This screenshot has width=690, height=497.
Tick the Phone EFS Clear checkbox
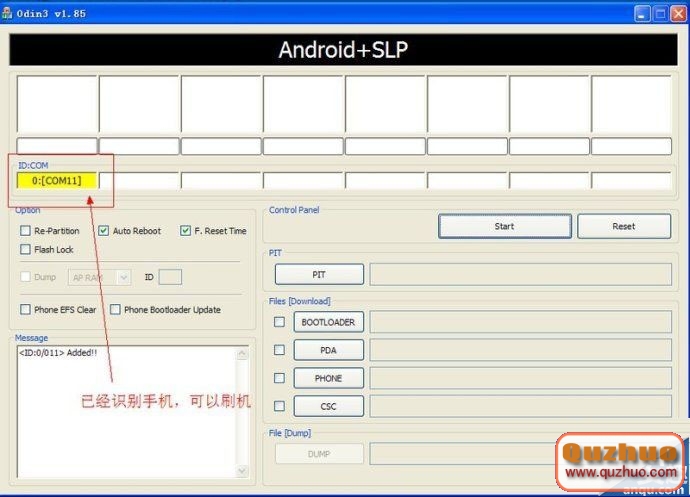(x=25, y=309)
